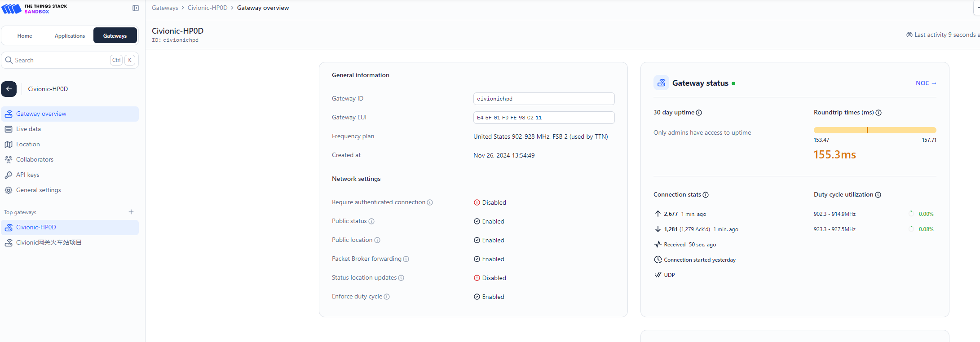
Task: Click Civionic-HP0D breadcrumb link
Action: click(207, 8)
